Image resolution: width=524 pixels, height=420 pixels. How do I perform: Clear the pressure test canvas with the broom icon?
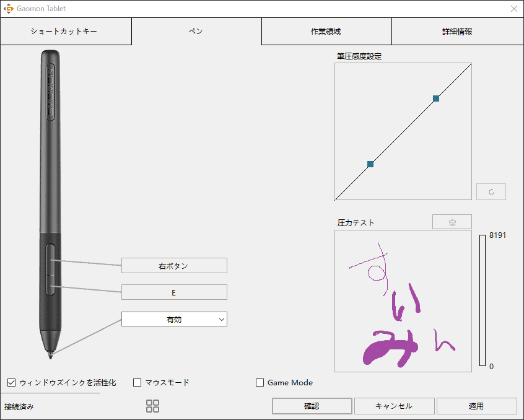452,222
